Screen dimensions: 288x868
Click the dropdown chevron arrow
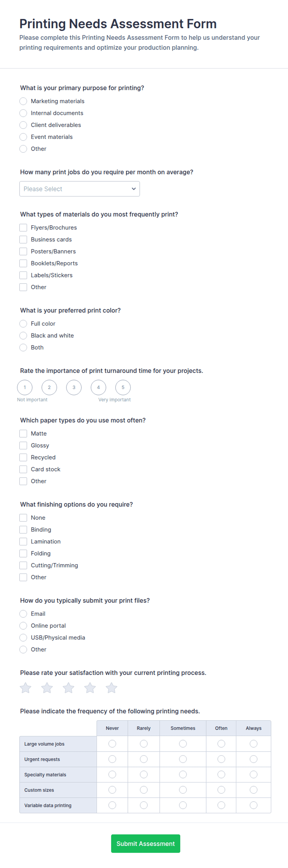134,189
